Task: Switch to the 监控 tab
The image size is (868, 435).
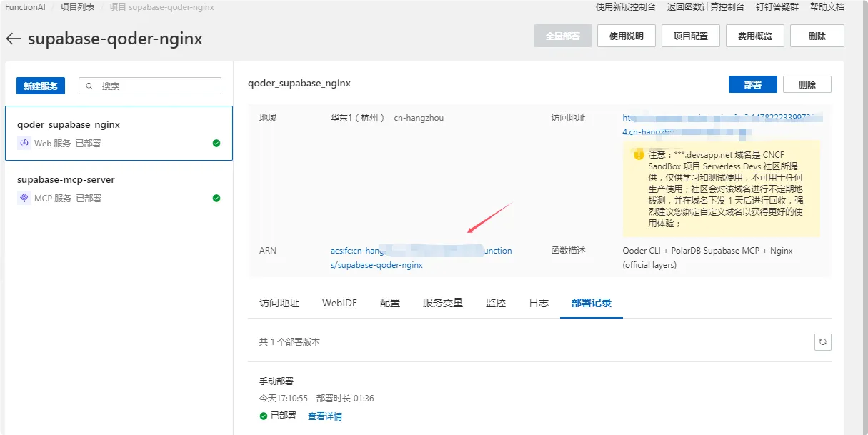Action: [495, 302]
